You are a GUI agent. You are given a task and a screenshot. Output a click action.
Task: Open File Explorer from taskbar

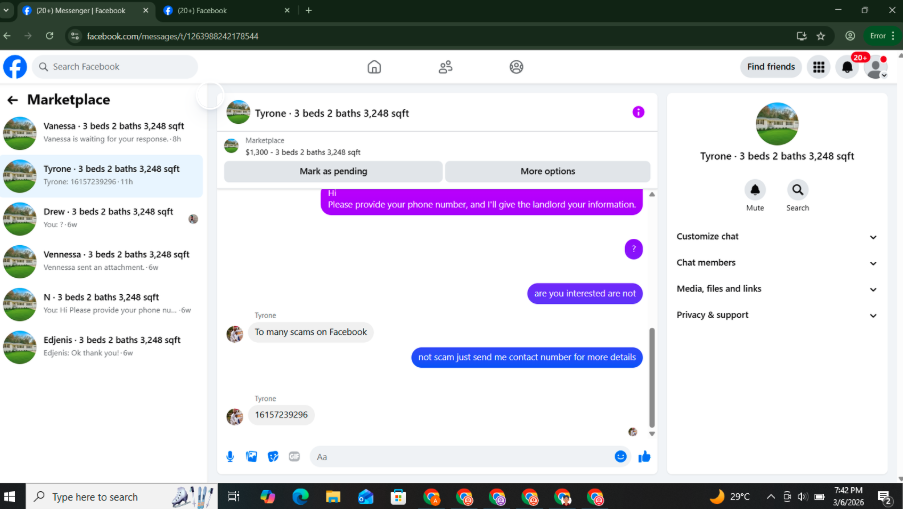[x=333, y=496]
